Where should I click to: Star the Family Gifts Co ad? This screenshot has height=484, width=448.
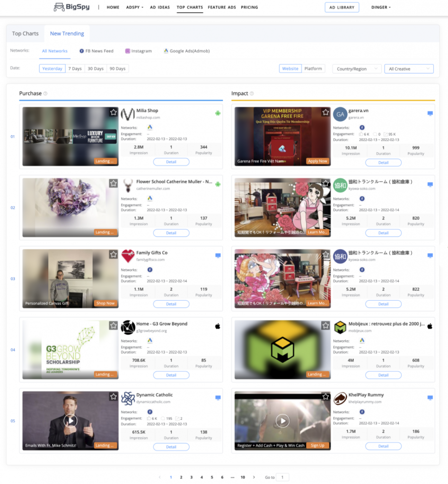pos(114,254)
